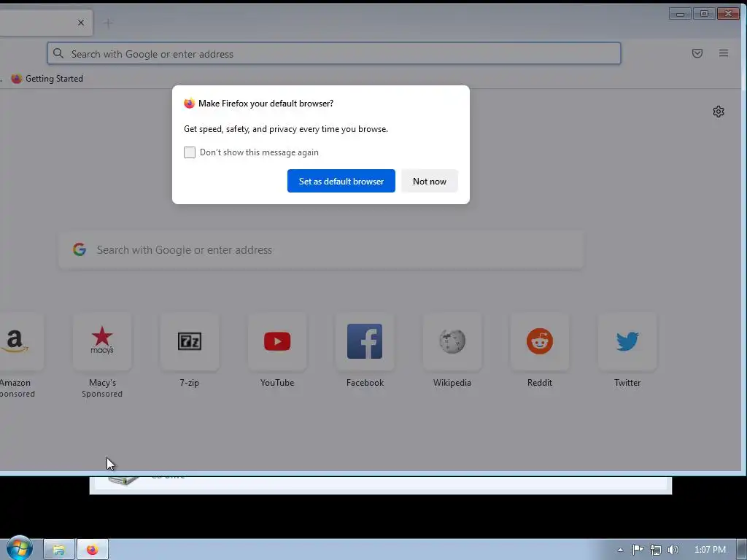Screen dimensions: 747x560
Task: Open the volume speaker tray icon
Action: click(x=673, y=550)
